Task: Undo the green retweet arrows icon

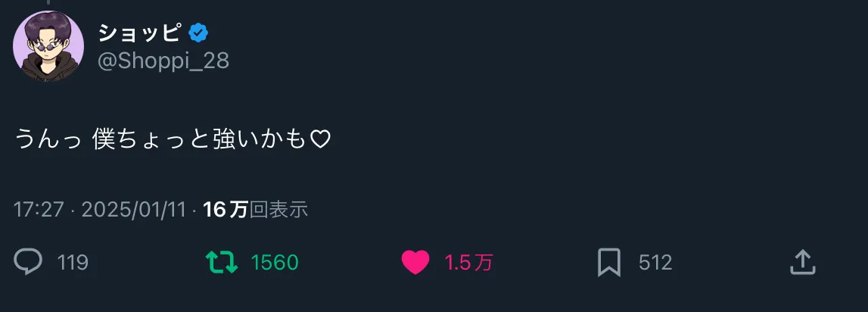Action: (x=222, y=262)
